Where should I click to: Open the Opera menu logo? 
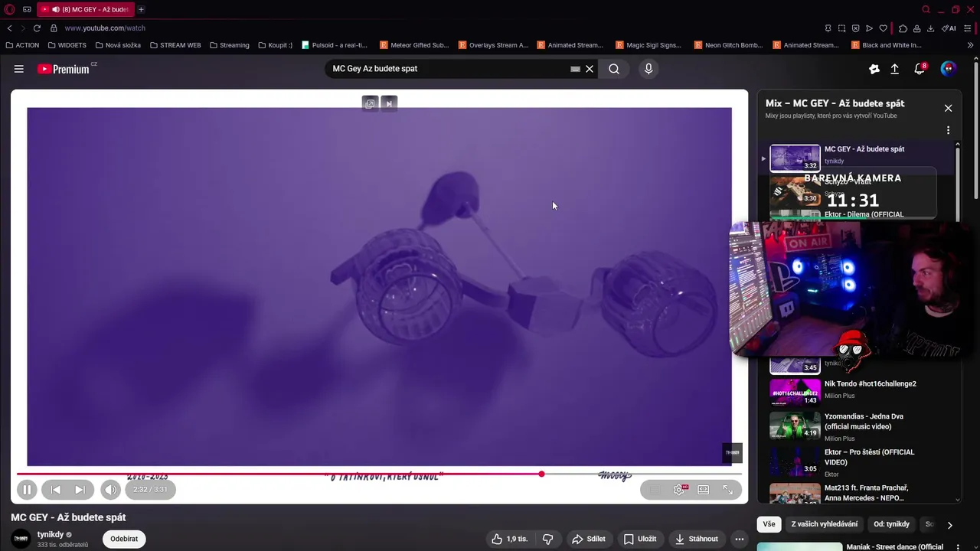pos(8,9)
